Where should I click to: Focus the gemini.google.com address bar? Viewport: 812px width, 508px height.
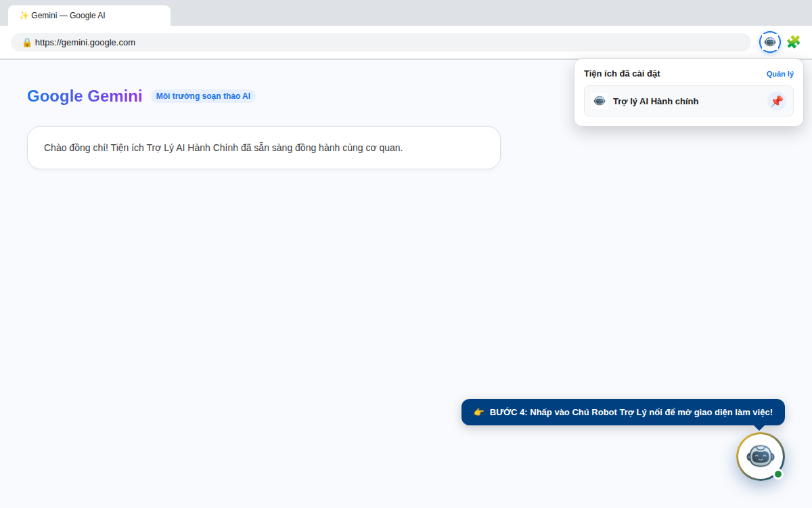tap(381, 42)
